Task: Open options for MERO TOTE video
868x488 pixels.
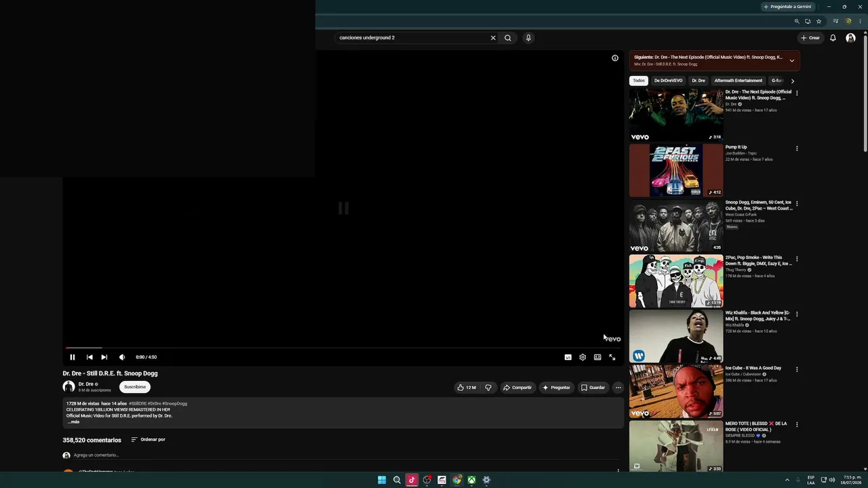Action: point(797,425)
